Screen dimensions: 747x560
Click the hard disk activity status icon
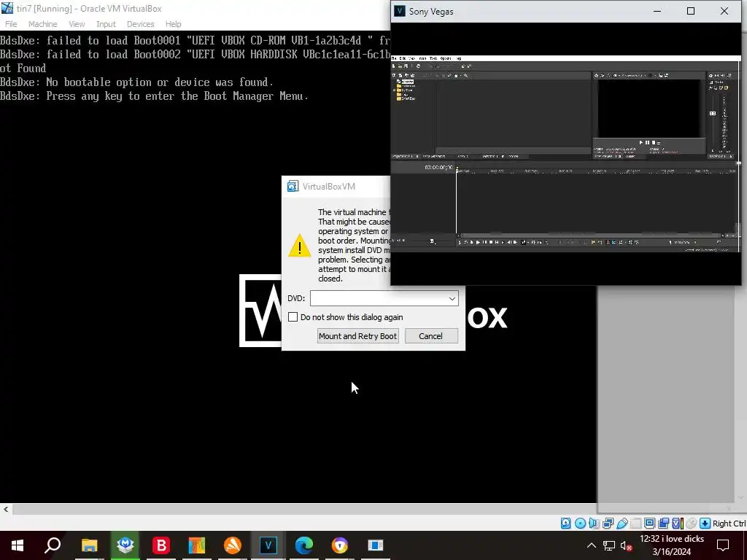click(565, 524)
